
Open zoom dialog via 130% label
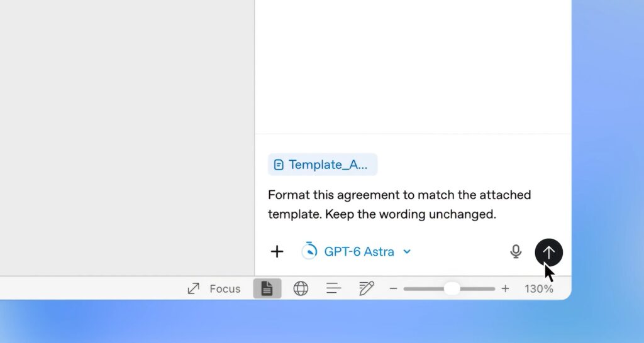(539, 289)
